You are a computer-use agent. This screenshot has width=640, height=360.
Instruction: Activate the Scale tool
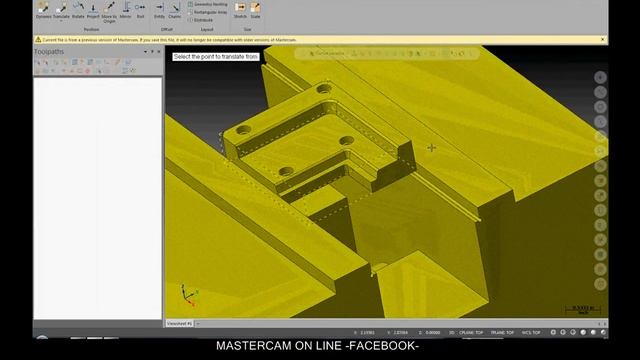[256, 10]
